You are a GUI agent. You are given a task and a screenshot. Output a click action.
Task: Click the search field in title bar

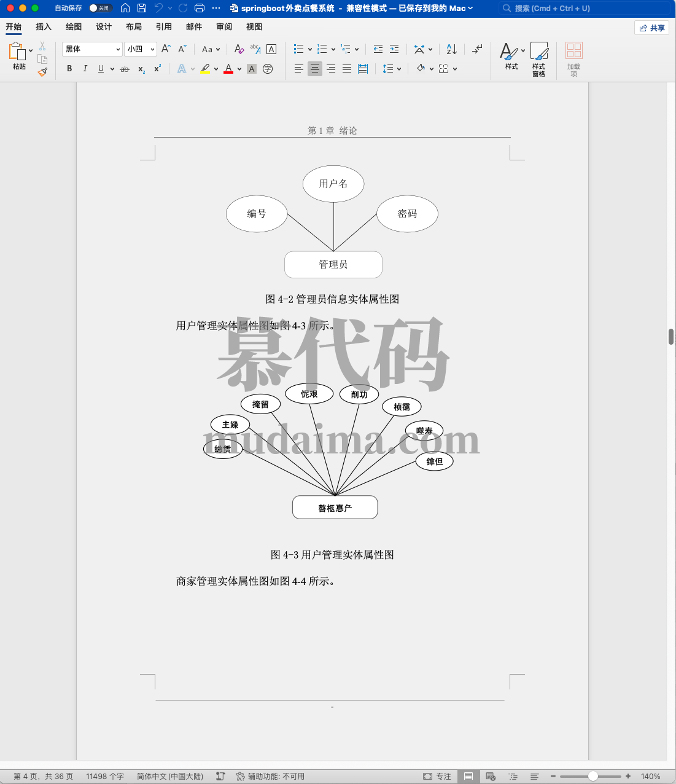583,8
